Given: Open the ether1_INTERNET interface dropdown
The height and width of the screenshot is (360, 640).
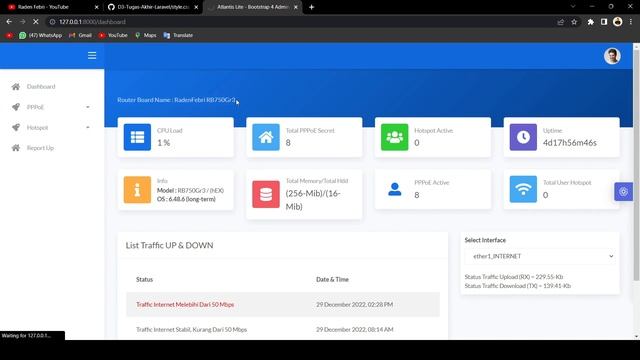Looking at the screenshot, I should click(x=540, y=256).
